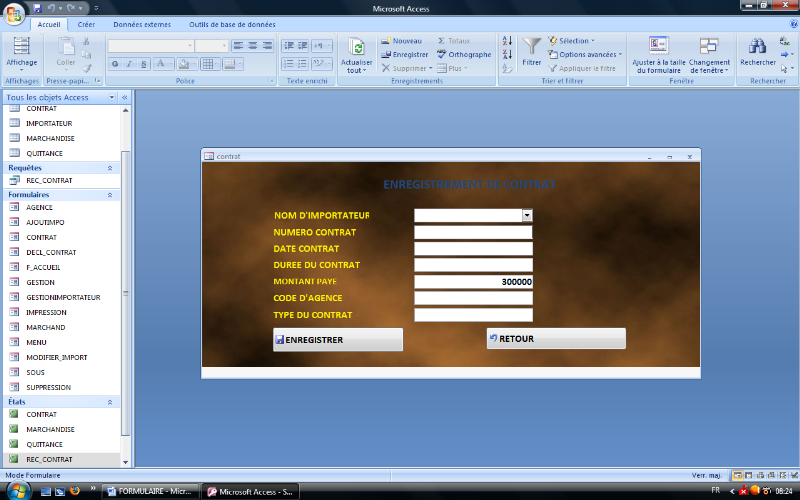Image resolution: width=800 pixels, height=500 pixels.
Task: Switch to FORMULAIRE taskbar window
Action: pyautogui.click(x=151, y=492)
